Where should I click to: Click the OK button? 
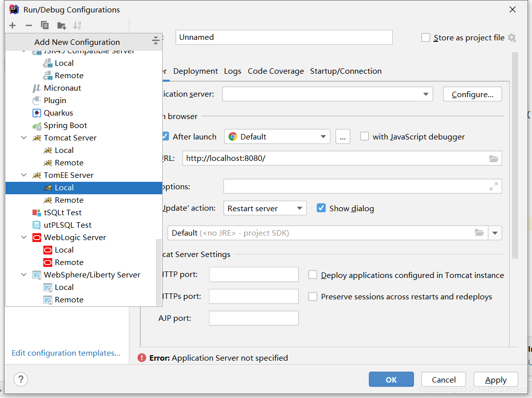[391, 380]
